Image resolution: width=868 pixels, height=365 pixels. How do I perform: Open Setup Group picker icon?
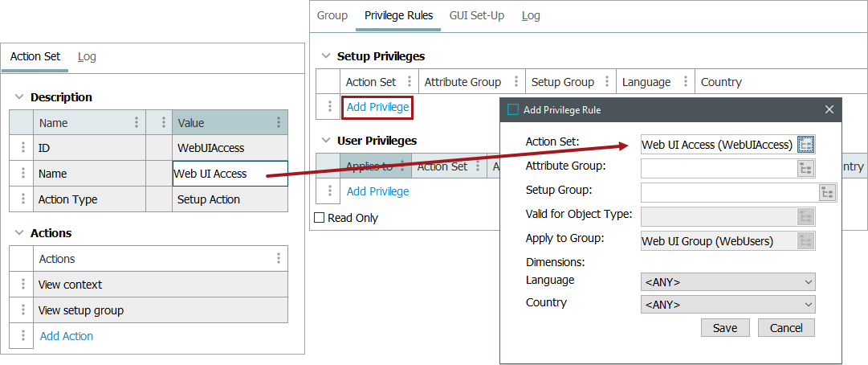(828, 192)
